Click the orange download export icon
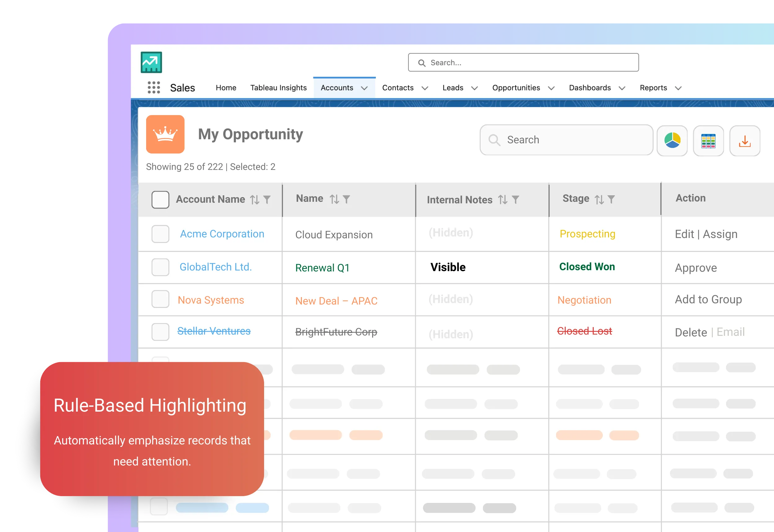This screenshot has width=774, height=532. pos(744,141)
